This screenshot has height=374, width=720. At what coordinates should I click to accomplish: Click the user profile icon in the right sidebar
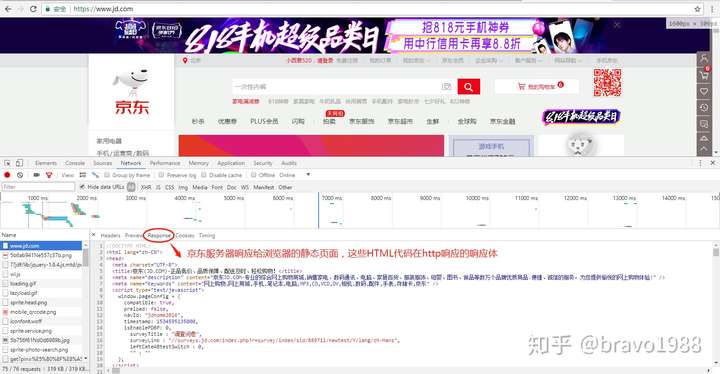(x=703, y=58)
